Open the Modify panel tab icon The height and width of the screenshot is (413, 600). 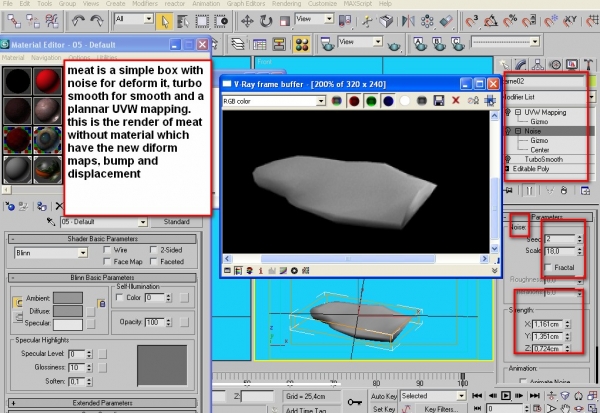520,64
